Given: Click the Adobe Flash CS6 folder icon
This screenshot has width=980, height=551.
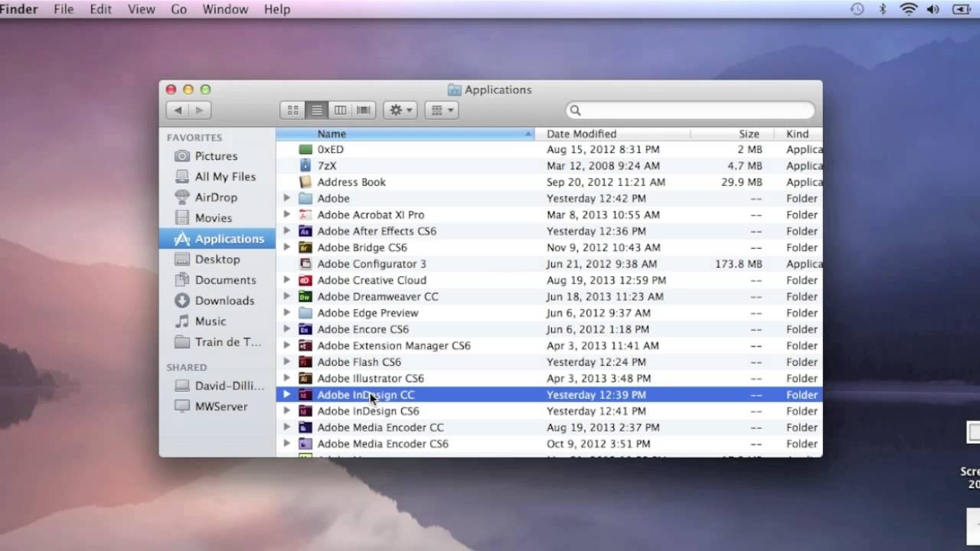Looking at the screenshot, I should click(x=305, y=362).
